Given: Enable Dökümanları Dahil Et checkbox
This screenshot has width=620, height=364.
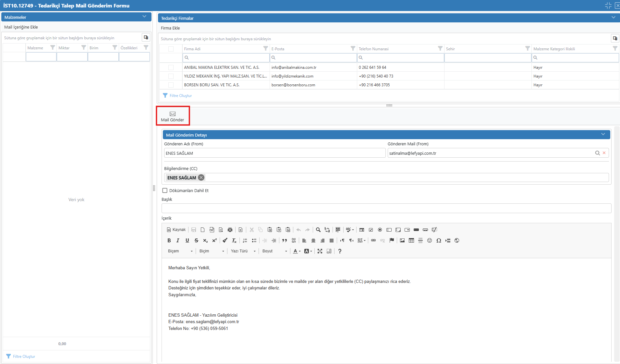Looking at the screenshot, I should (165, 190).
